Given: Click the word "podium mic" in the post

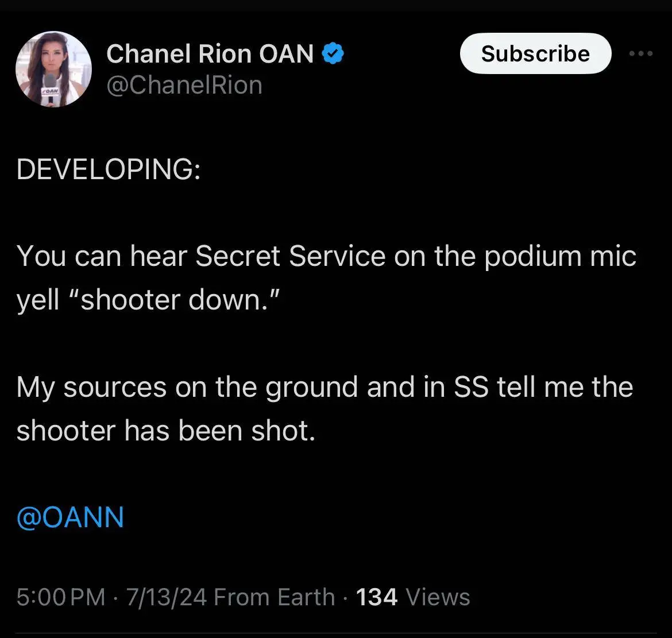Looking at the screenshot, I should click(560, 256).
